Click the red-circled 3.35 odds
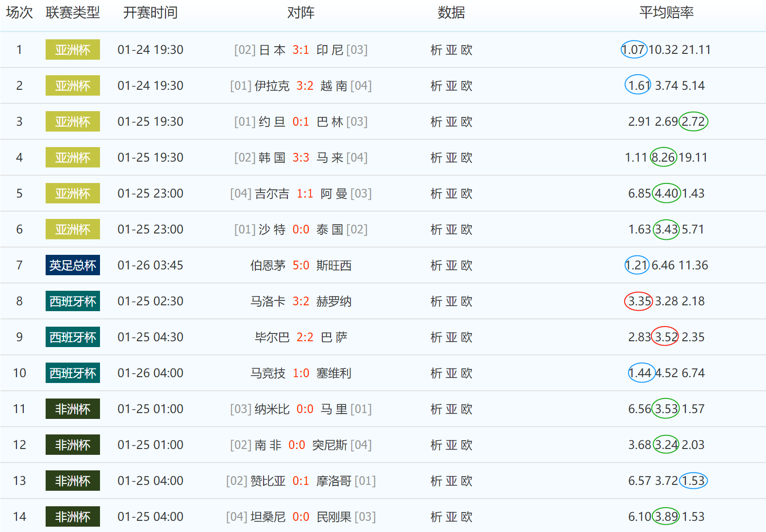 point(639,301)
